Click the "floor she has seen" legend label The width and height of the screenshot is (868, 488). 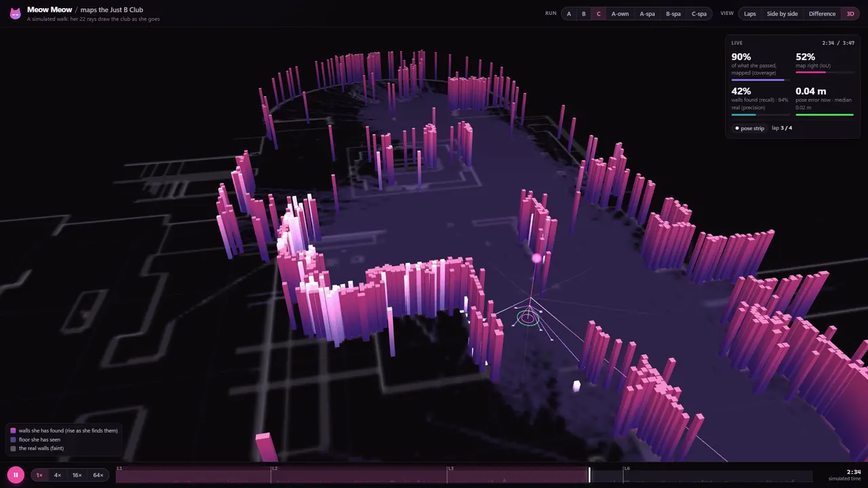pos(39,439)
